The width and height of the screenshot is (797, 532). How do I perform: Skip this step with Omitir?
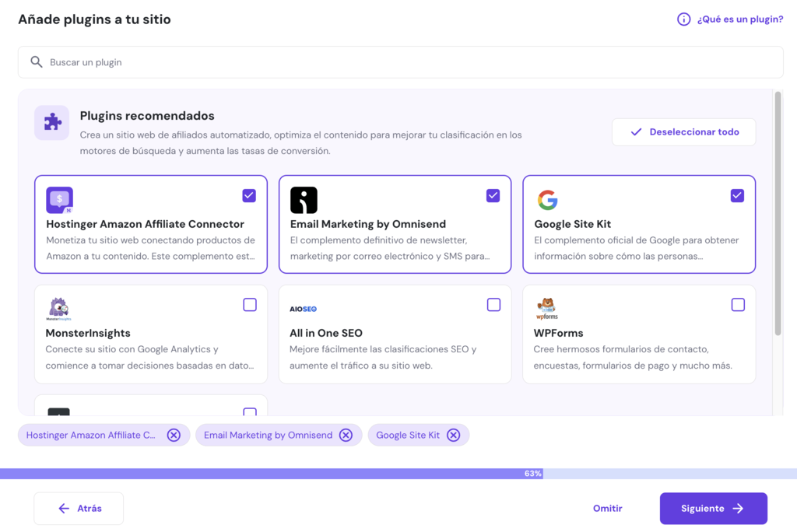point(607,508)
